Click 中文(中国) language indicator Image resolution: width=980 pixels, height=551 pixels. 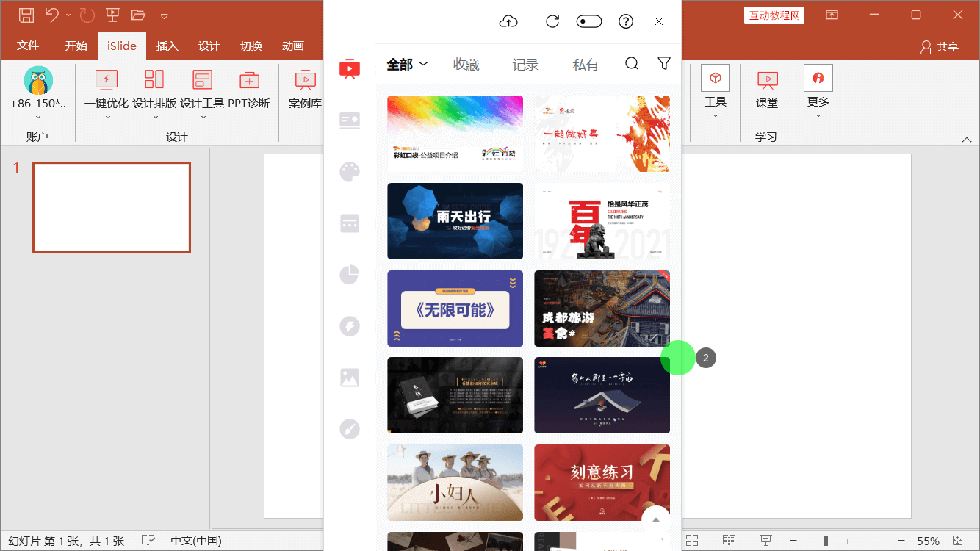[x=196, y=541]
